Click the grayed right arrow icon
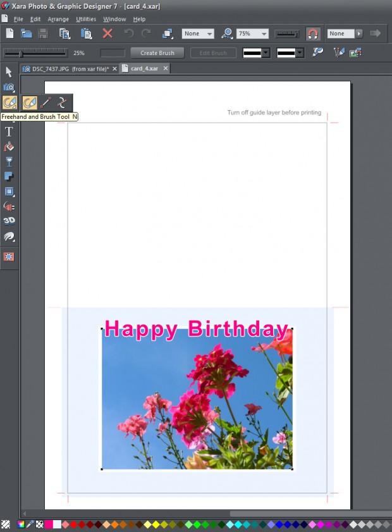392x532 pixels. pos(376,33)
